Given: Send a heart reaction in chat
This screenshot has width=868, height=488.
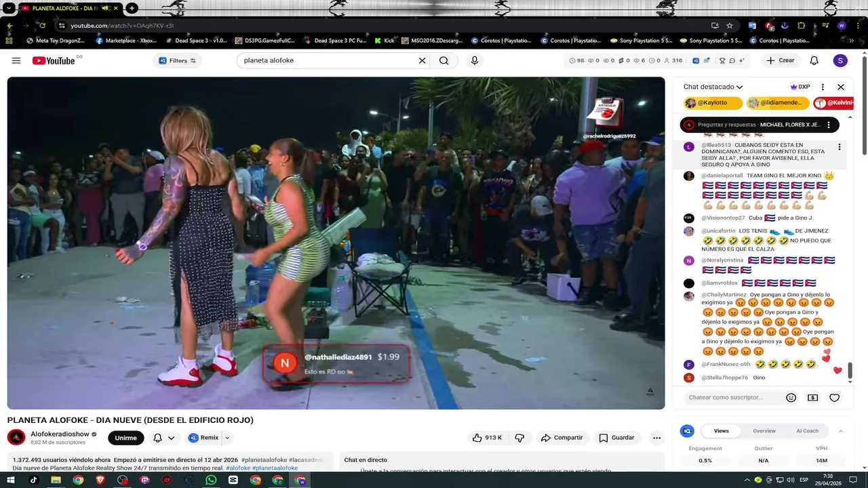Looking at the screenshot, I should [x=835, y=398].
